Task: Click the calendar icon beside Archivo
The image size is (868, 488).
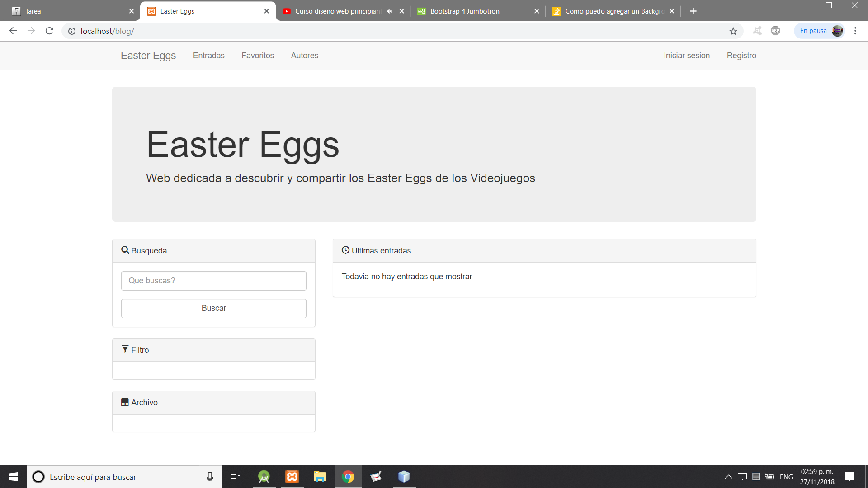Action: [x=125, y=402]
